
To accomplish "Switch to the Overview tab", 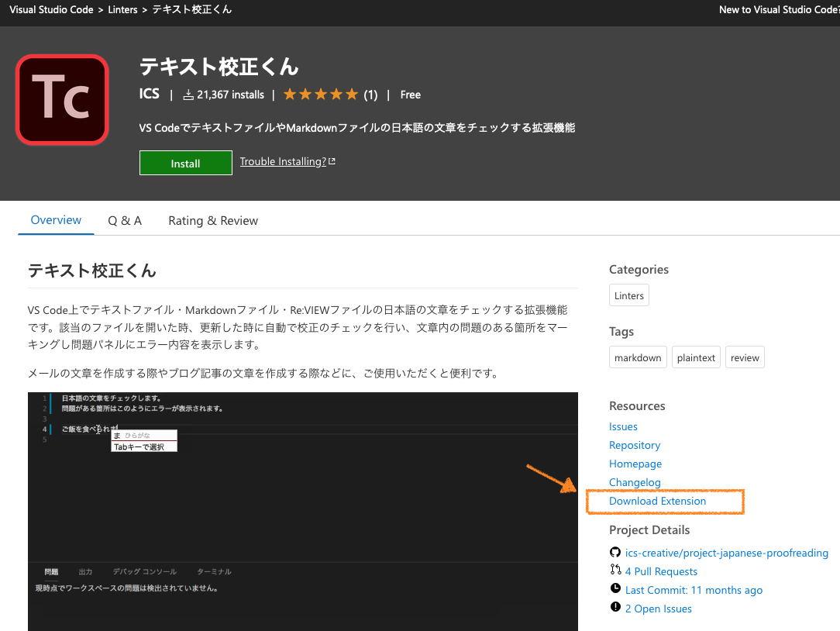I will (x=56, y=220).
